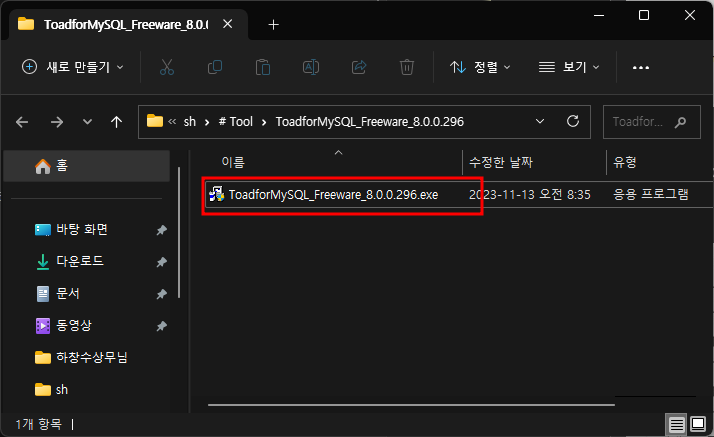Click the navigation pane vertical scrollbar
This screenshot has width=714, height=437.
pos(179,233)
